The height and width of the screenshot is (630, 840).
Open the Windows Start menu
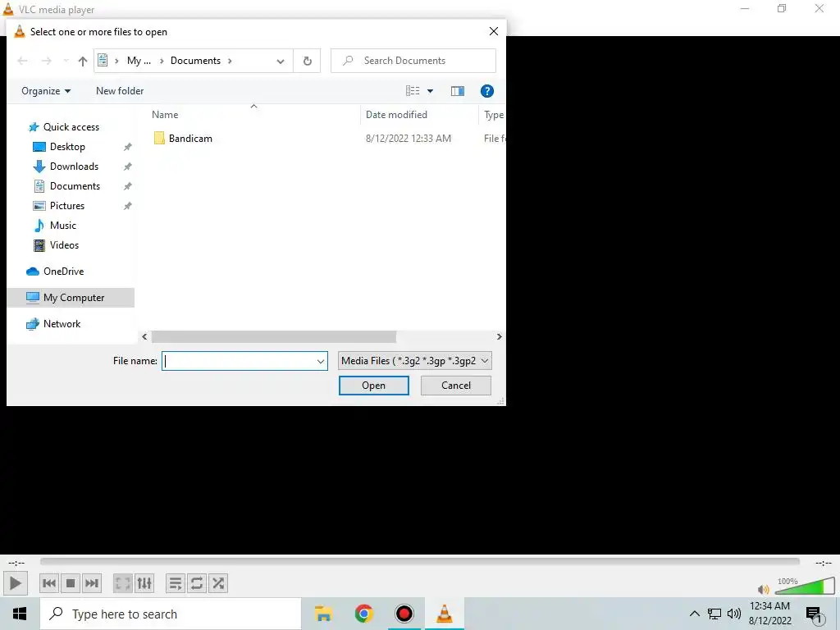pos(20,614)
